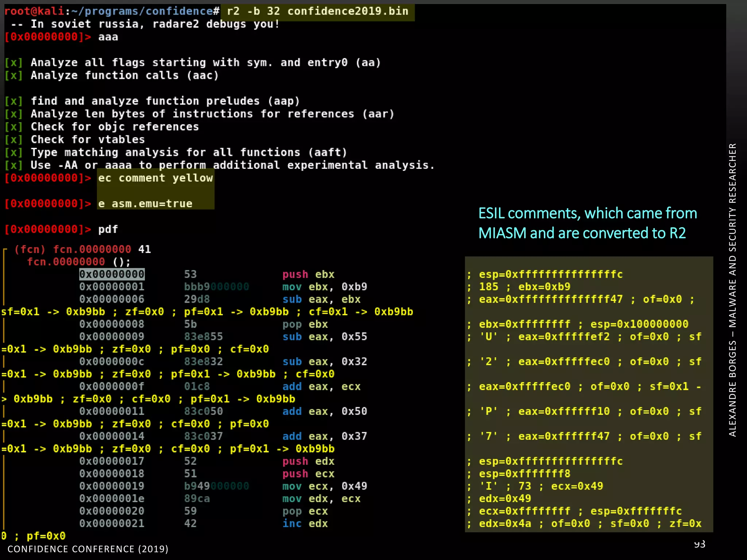Click the 'pop ebx' instruction
This screenshot has height=560, width=747.
click(x=305, y=324)
